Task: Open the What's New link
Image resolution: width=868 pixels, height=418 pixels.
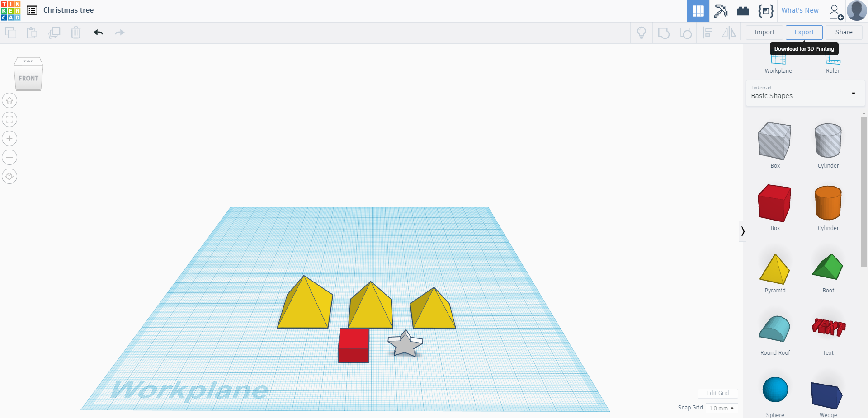Action: click(800, 10)
